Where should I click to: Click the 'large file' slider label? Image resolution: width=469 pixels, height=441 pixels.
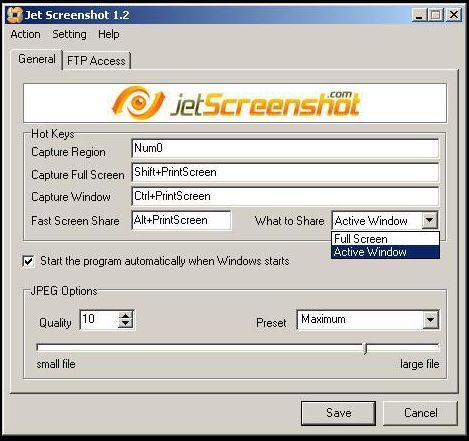[420, 364]
